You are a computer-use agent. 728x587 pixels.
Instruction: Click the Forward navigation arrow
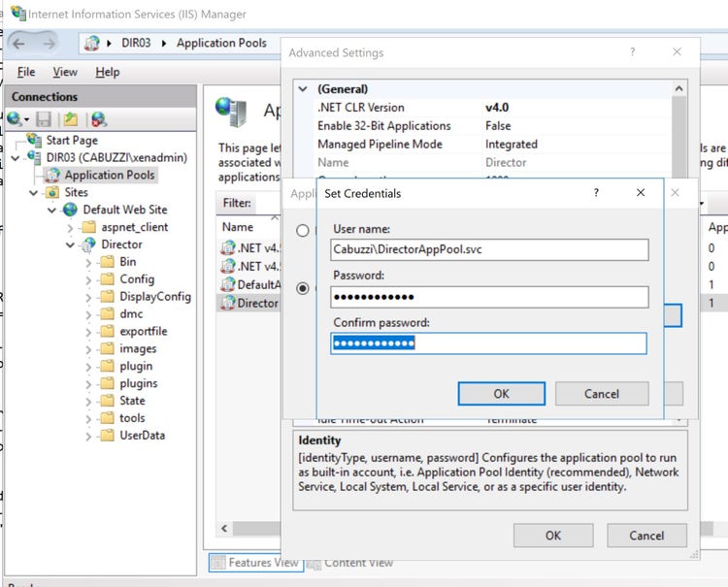[x=49, y=44]
